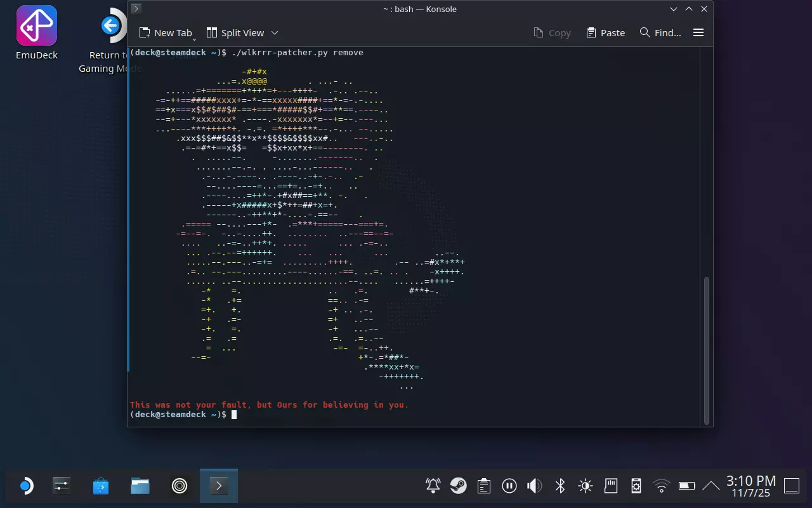Expand the Split View dropdown
Screen dimensions: 812x508
(x=275, y=33)
